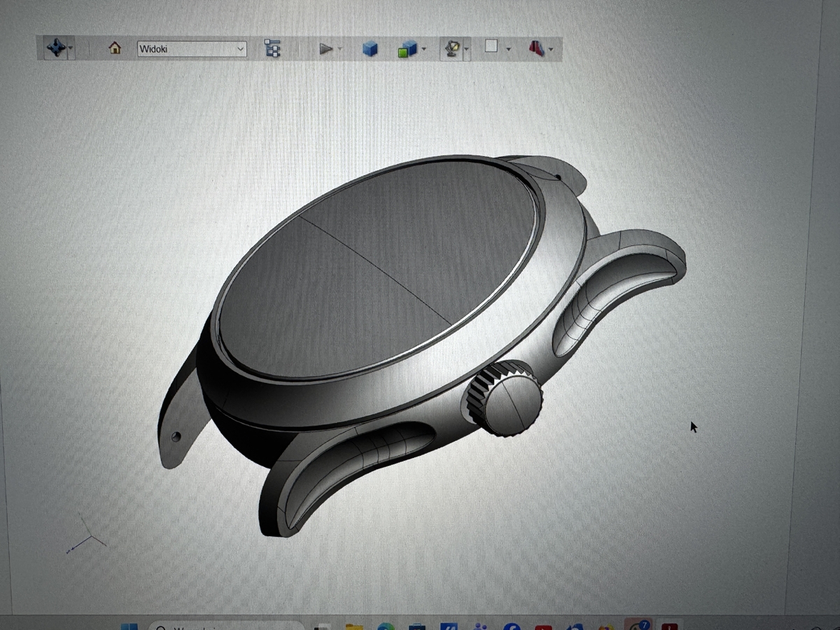The height and width of the screenshot is (630, 840).
Task: Select the blue cube shaded display icon
Action: [x=370, y=49]
